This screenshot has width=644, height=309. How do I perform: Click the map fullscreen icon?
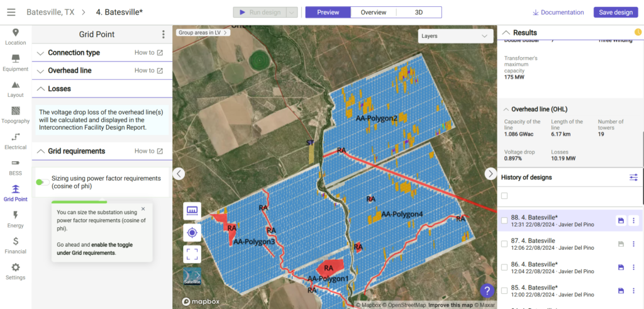click(x=192, y=254)
